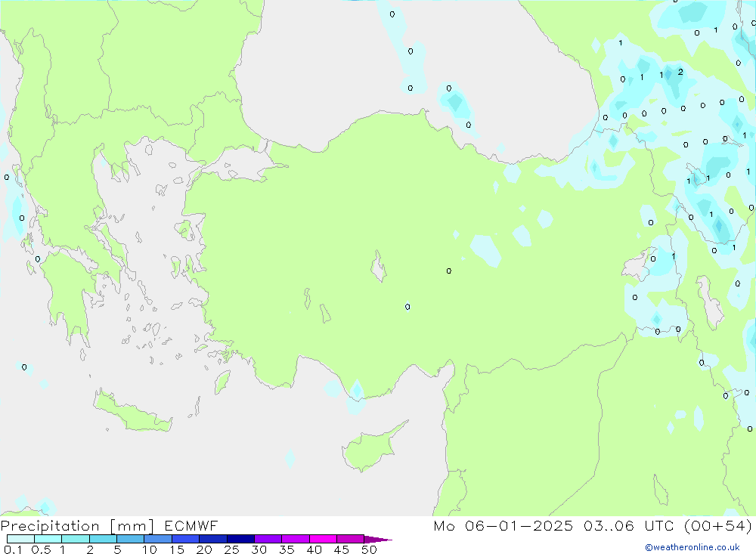Click the 'Mo 06-01-2025' date text
756x554 pixels.
pos(503,526)
